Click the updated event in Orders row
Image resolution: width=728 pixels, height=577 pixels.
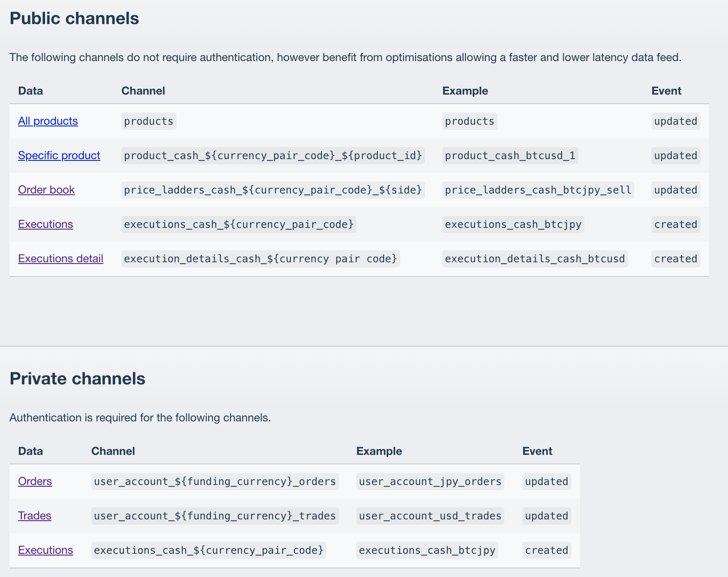click(x=547, y=482)
